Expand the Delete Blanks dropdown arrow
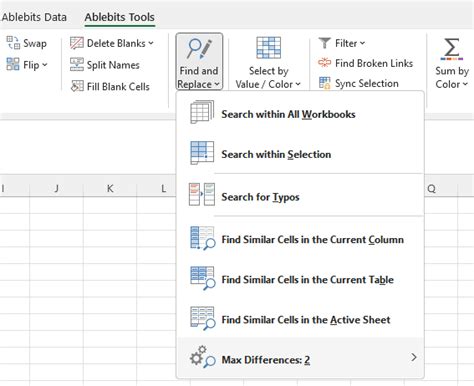Screen dimensions: 474x386 [151, 43]
